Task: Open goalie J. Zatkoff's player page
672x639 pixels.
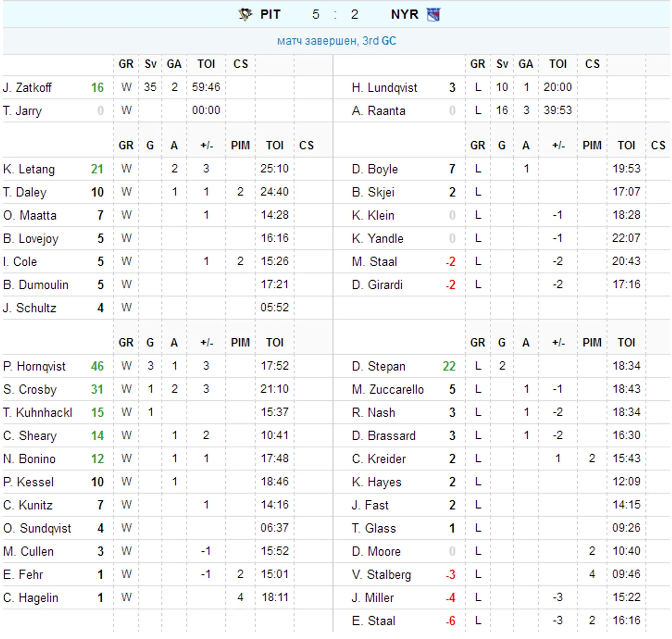Action: [x=27, y=87]
